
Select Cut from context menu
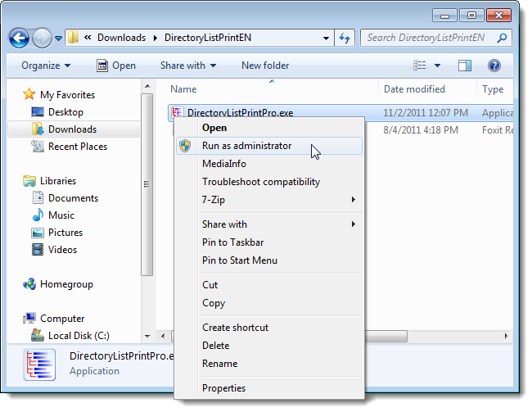(x=269, y=284)
